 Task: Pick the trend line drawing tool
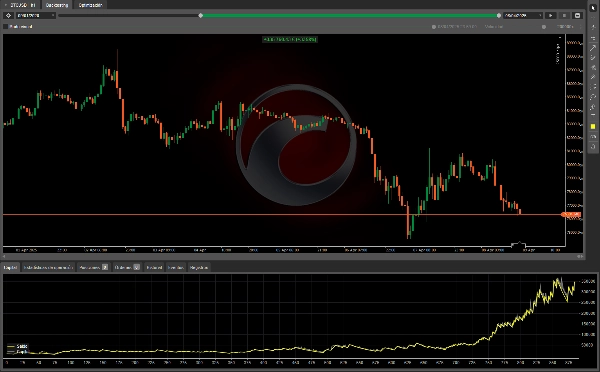[593, 48]
